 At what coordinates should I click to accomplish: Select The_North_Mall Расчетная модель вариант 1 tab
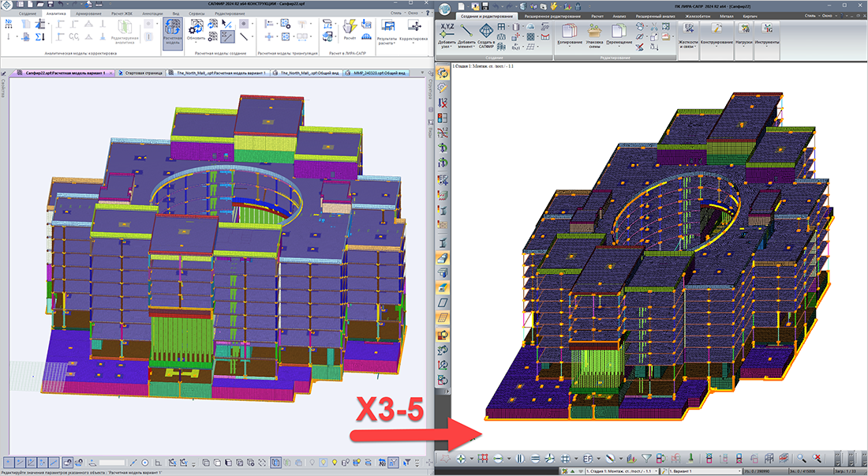click(217, 73)
